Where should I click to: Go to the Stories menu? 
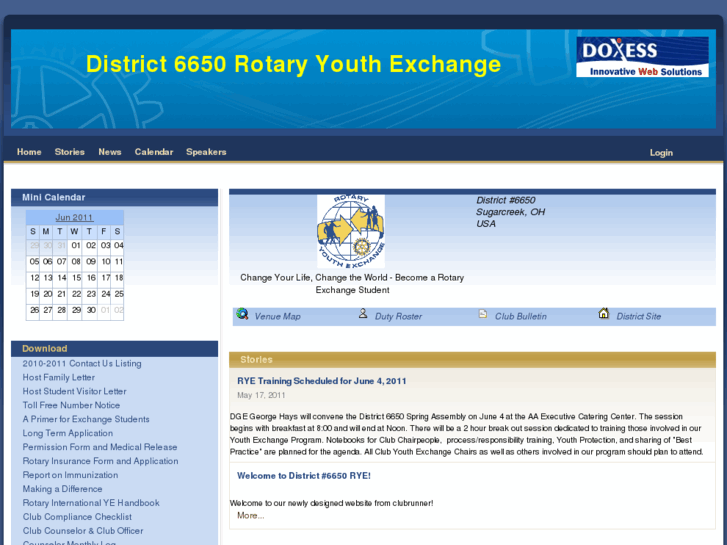[x=70, y=152]
